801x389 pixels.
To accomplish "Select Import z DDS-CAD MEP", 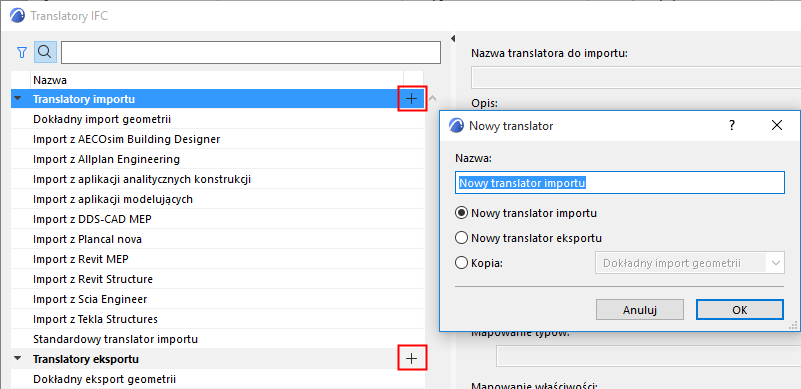I will click(217, 219).
